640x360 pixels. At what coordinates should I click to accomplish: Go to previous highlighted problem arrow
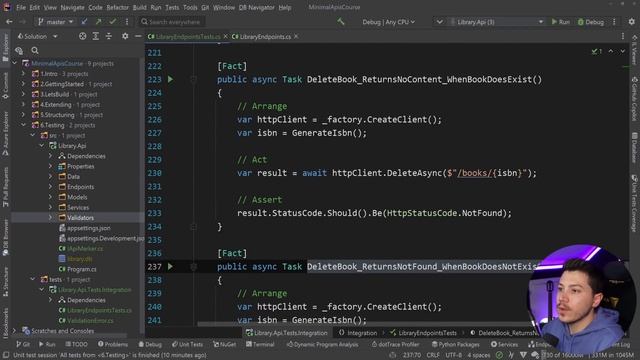tap(611, 51)
